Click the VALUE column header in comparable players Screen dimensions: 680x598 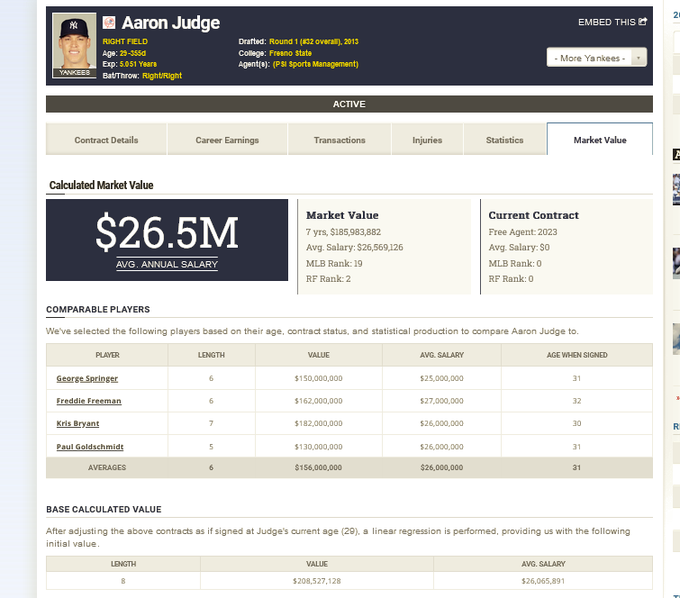(319, 355)
